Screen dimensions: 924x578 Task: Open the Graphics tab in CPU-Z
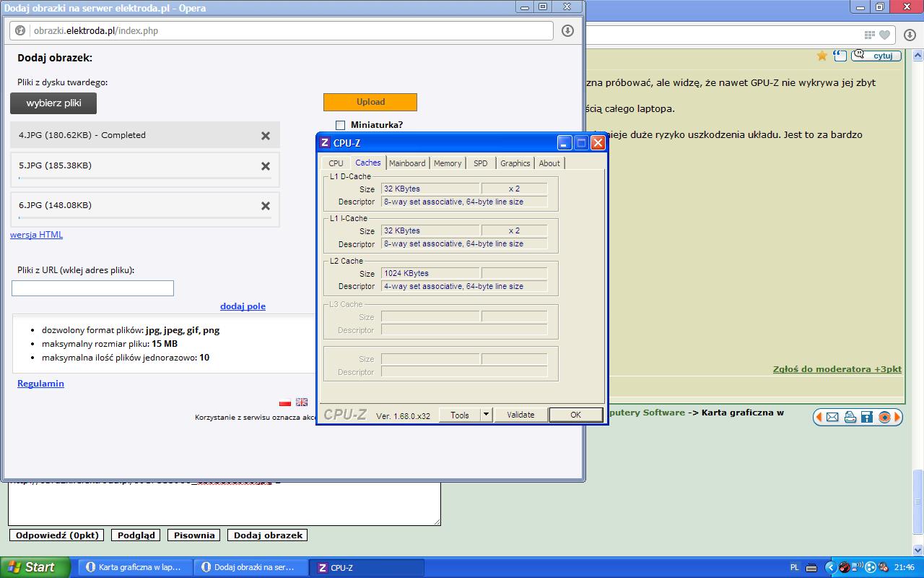point(515,163)
